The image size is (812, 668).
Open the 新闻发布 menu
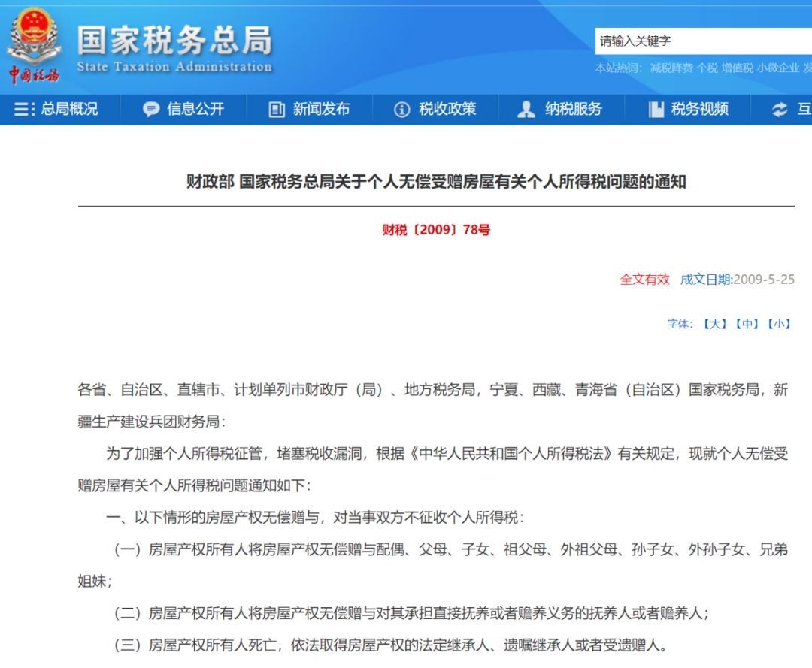pyautogui.click(x=321, y=109)
